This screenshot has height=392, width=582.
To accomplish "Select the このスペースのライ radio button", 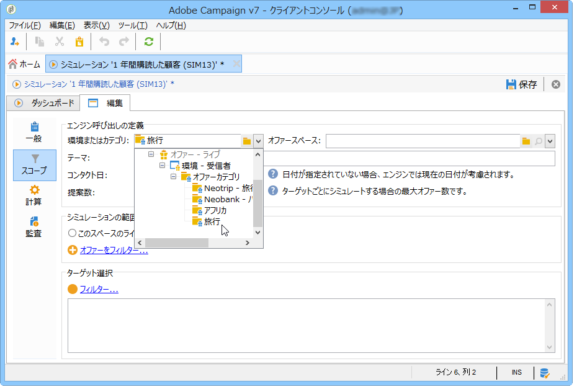I will point(72,233).
